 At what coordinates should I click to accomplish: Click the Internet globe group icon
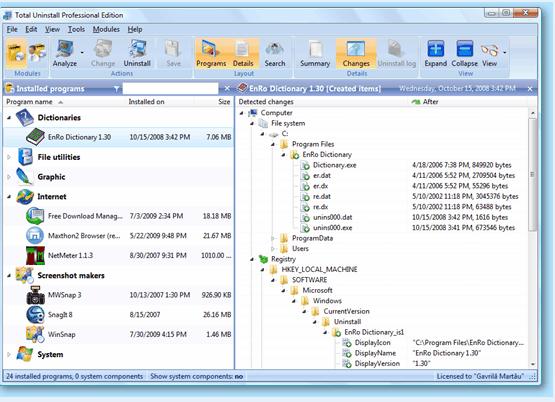click(x=25, y=196)
